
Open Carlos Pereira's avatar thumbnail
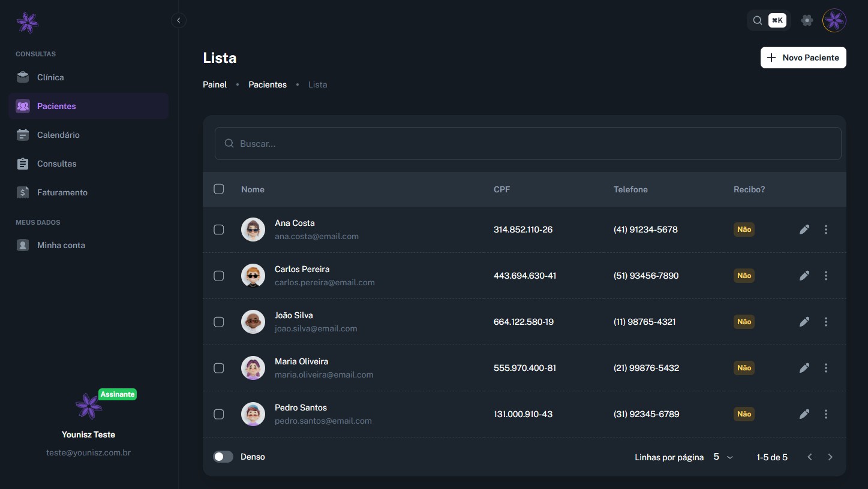[x=253, y=276]
